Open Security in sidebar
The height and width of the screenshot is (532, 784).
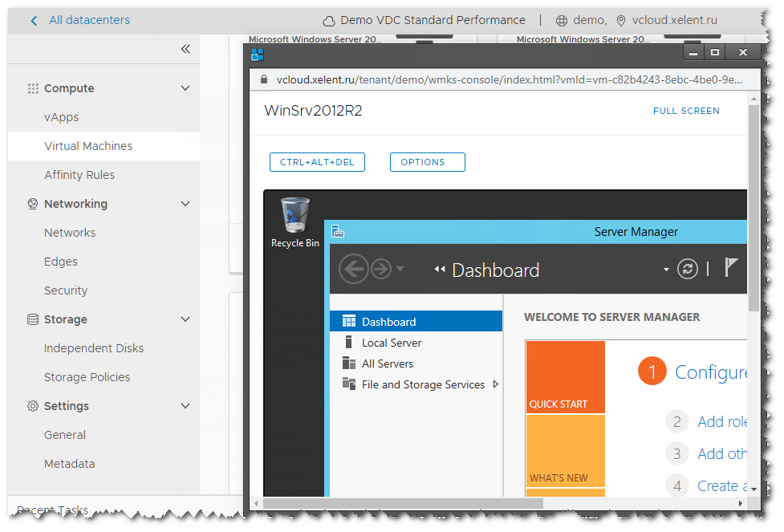point(66,290)
